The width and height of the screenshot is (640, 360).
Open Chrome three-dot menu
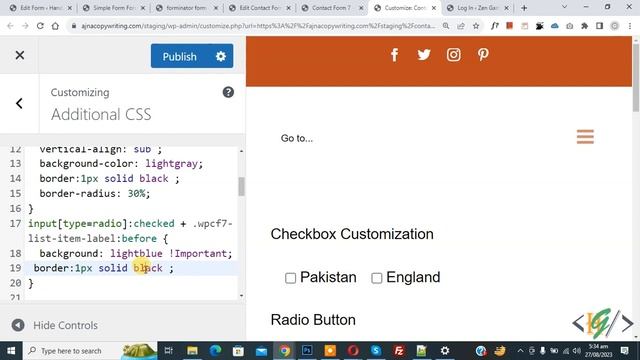point(630,26)
